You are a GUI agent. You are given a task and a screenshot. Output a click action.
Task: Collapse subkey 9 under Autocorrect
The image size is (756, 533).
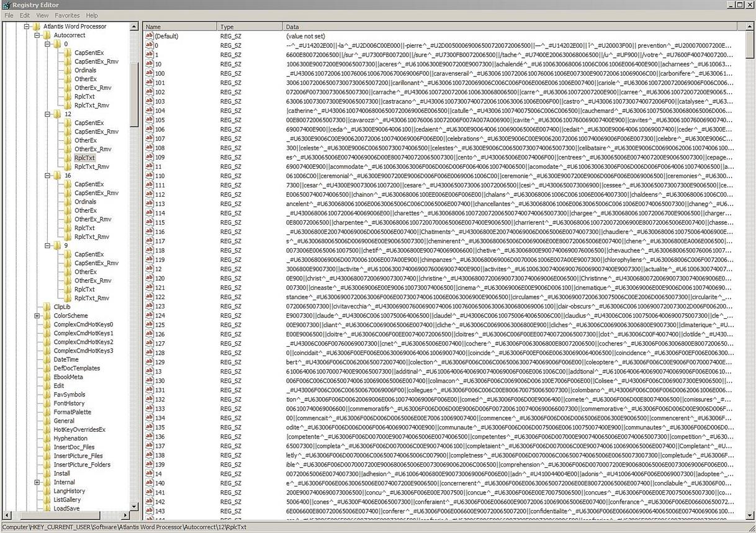pyautogui.click(x=48, y=246)
